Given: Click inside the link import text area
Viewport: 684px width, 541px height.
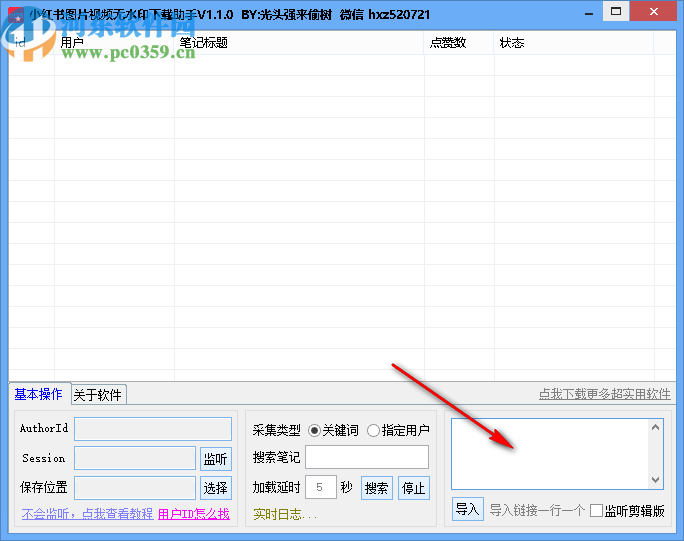Looking at the screenshot, I should pyautogui.click(x=550, y=454).
